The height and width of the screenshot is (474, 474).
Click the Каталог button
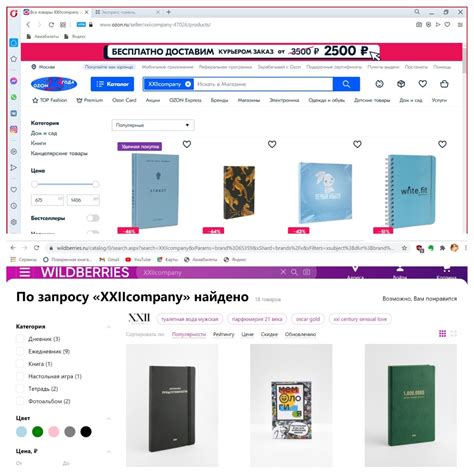point(112,84)
